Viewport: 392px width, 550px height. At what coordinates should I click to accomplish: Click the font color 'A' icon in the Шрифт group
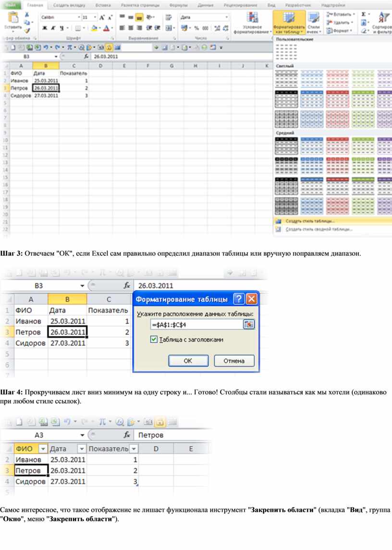coord(106,28)
